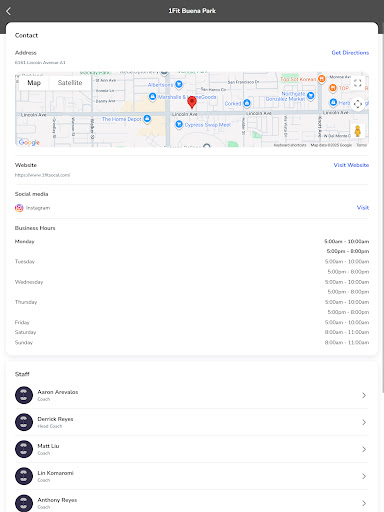Click the Visit Website link
The height and width of the screenshot is (512, 384).
351,165
